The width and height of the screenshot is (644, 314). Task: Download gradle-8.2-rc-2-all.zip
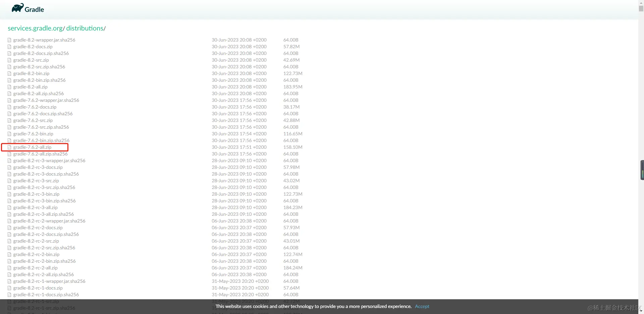point(36,268)
